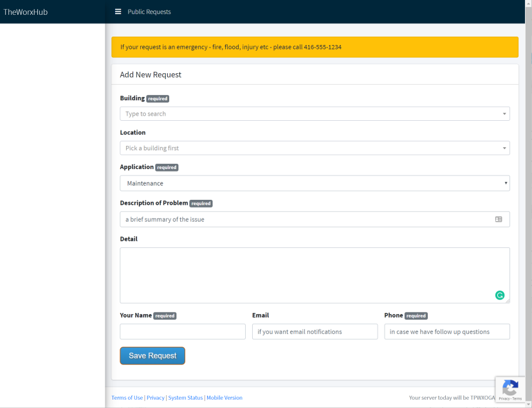This screenshot has height=408, width=532.
Task: Open the Location dropdown
Action: [x=315, y=148]
